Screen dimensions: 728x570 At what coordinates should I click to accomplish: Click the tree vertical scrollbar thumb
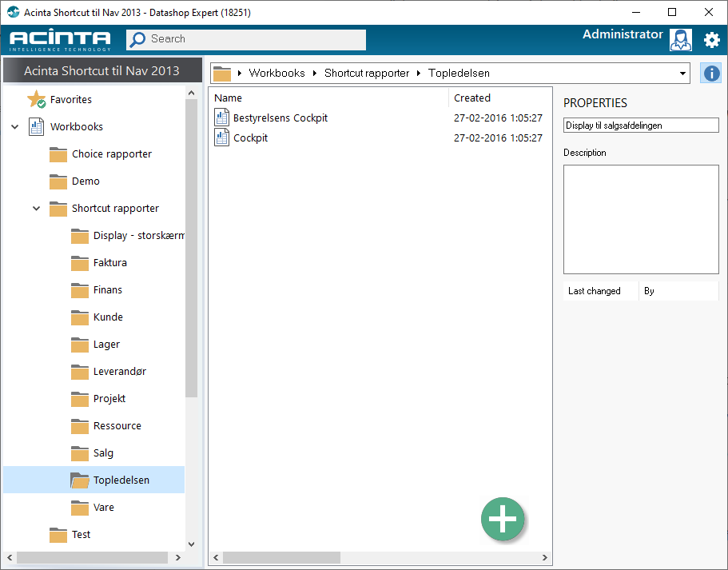point(191,248)
